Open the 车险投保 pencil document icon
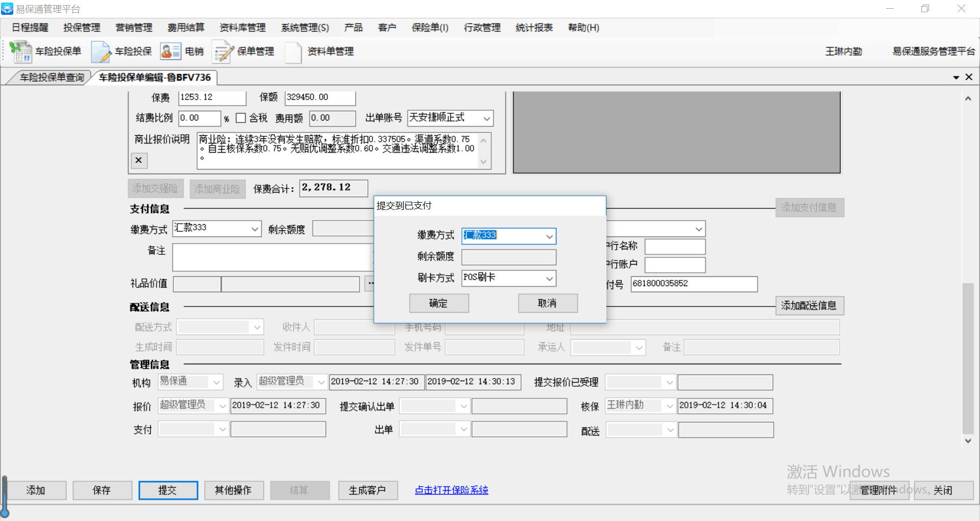This screenshot has height=521, width=980. [101, 52]
